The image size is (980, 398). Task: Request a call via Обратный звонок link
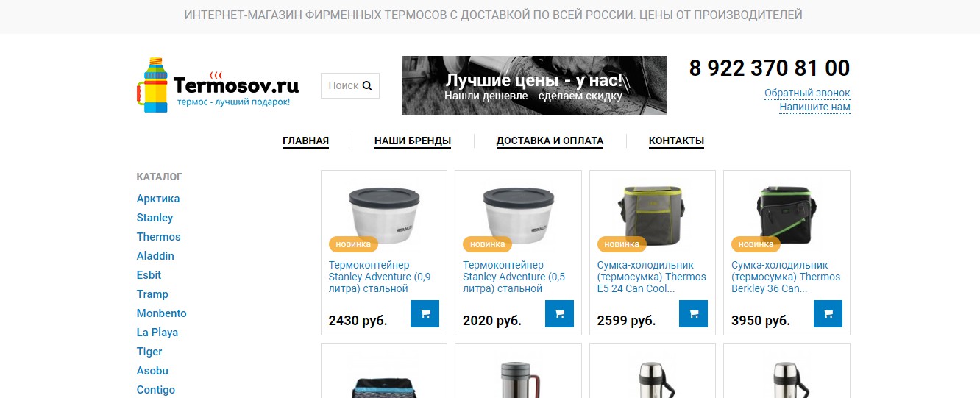pos(807,93)
